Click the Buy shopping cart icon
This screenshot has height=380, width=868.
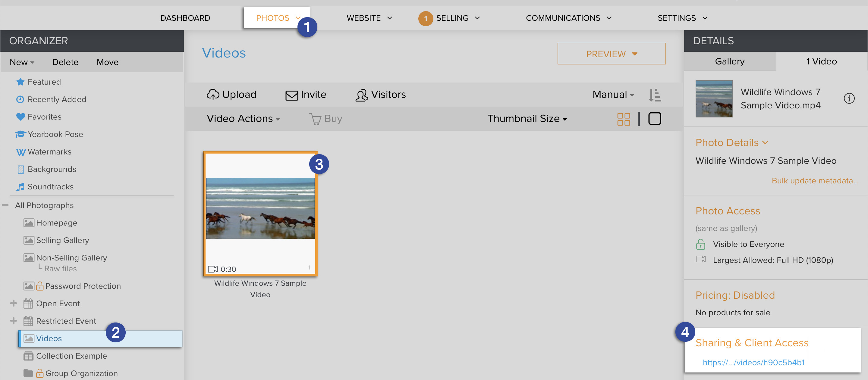[315, 119]
